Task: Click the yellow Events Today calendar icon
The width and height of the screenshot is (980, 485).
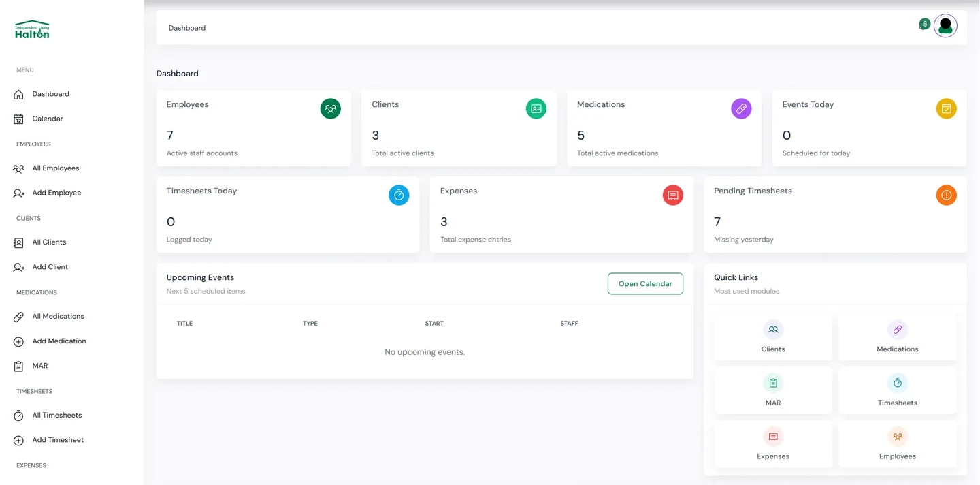Action: [946, 108]
